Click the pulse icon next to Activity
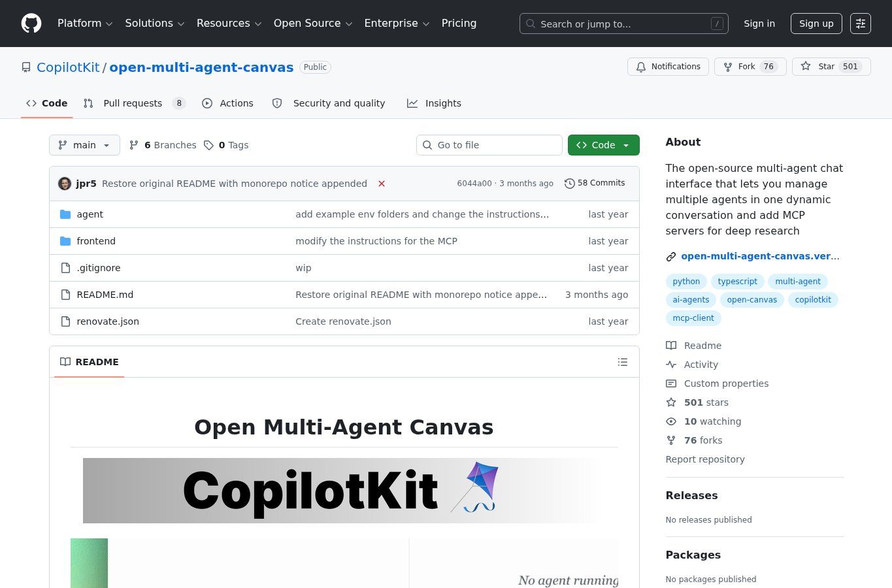 (x=671, y=365)
